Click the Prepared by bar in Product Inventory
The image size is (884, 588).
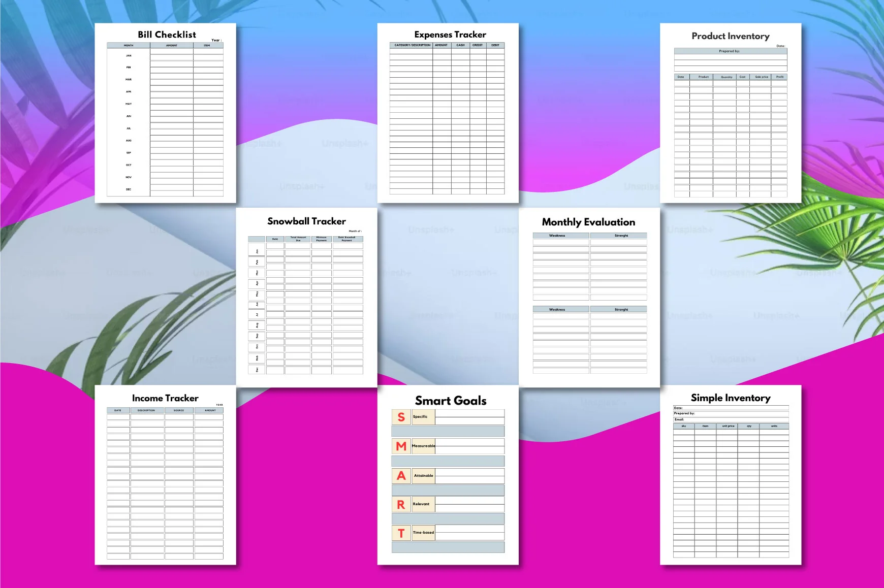[730, 51]
